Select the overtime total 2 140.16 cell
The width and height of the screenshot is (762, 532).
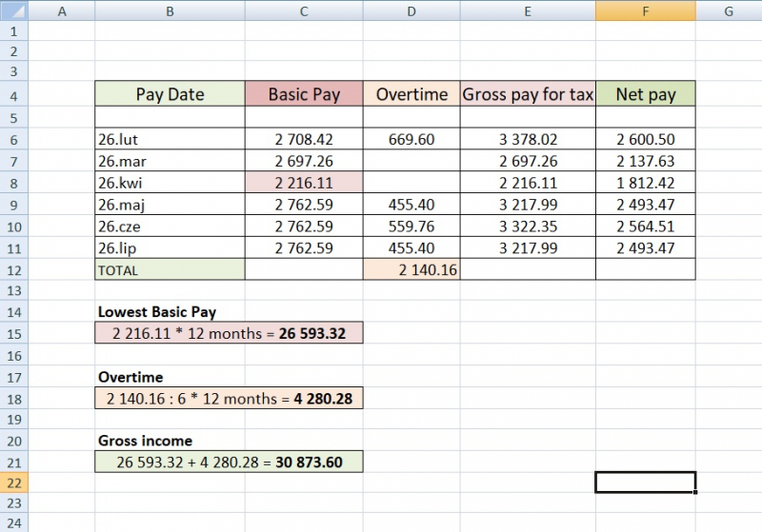tap(411, 270)
